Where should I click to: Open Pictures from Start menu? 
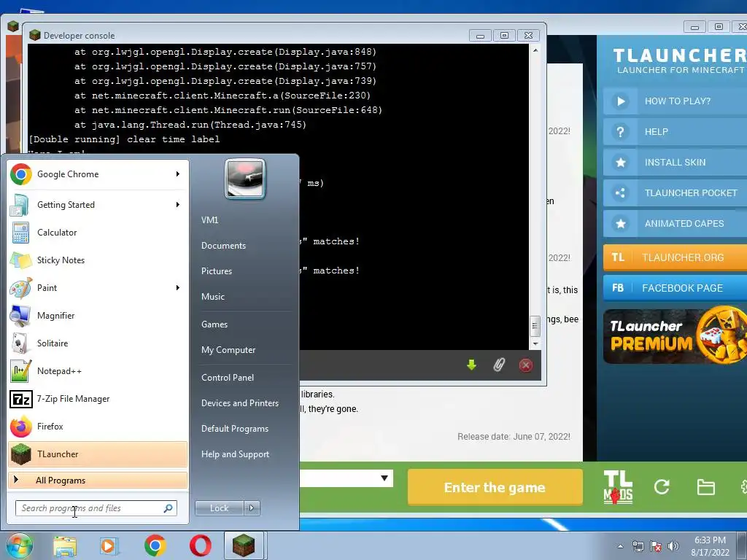click(217, 271)
